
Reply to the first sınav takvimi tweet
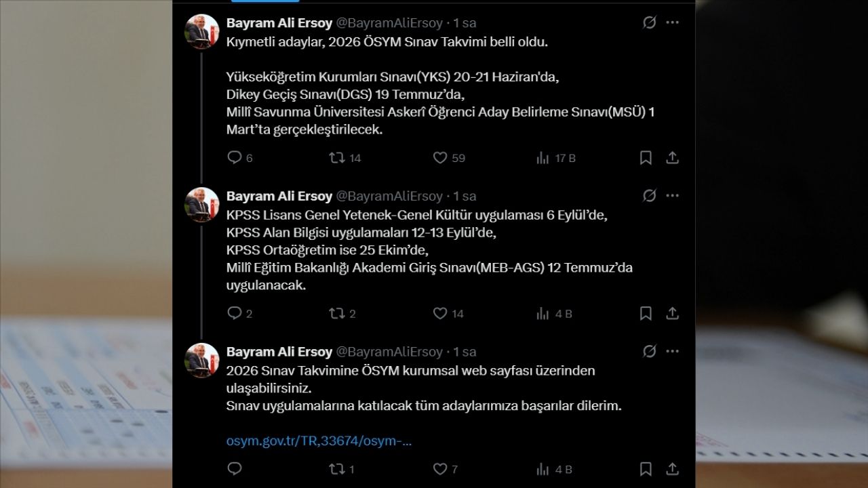[235, 157]
